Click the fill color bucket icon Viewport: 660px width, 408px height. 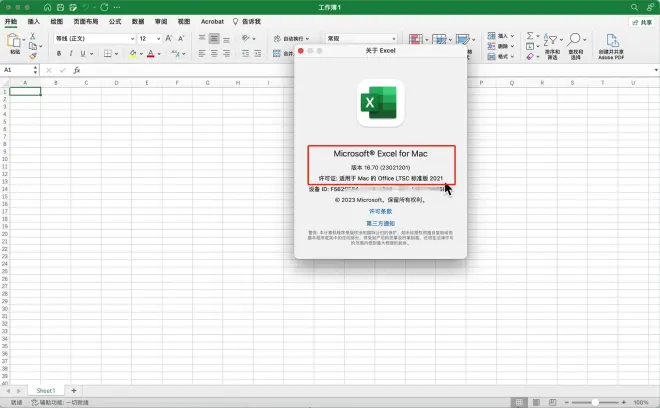(133, 53)
